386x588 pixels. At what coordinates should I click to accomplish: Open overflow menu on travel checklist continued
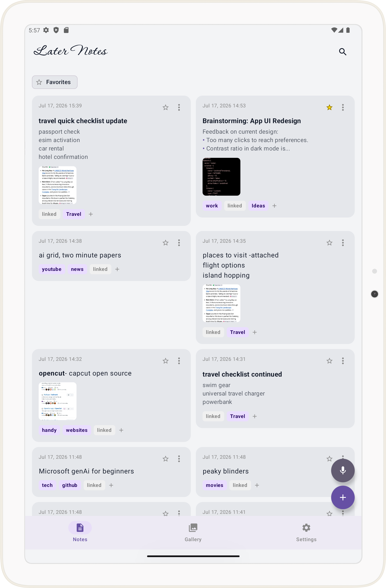[343, 361]
